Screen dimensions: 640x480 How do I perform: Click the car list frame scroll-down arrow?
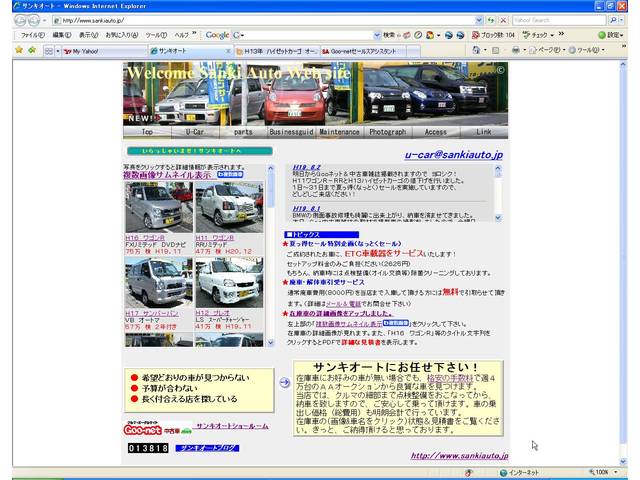click(x=271, y=343)
